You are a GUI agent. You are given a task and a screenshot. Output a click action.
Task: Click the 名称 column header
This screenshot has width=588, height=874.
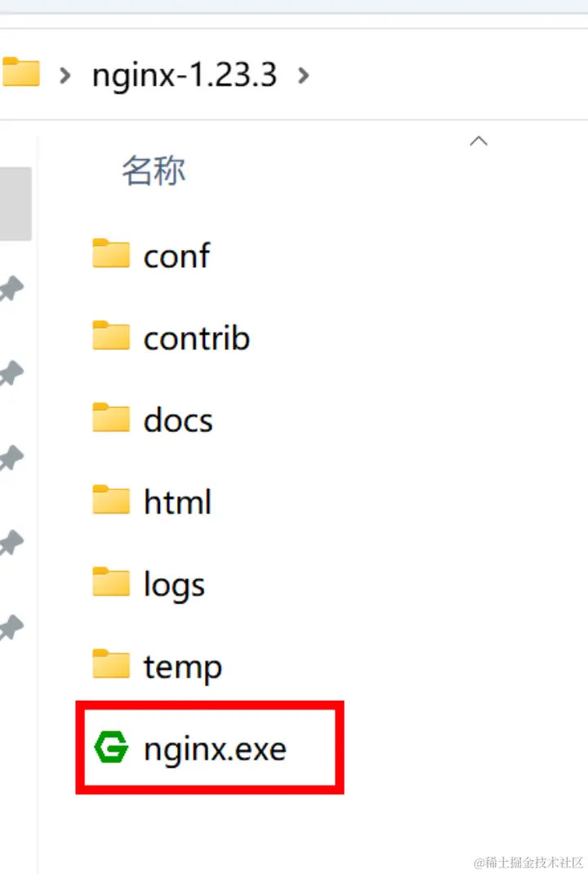click(x=154, y=171)
